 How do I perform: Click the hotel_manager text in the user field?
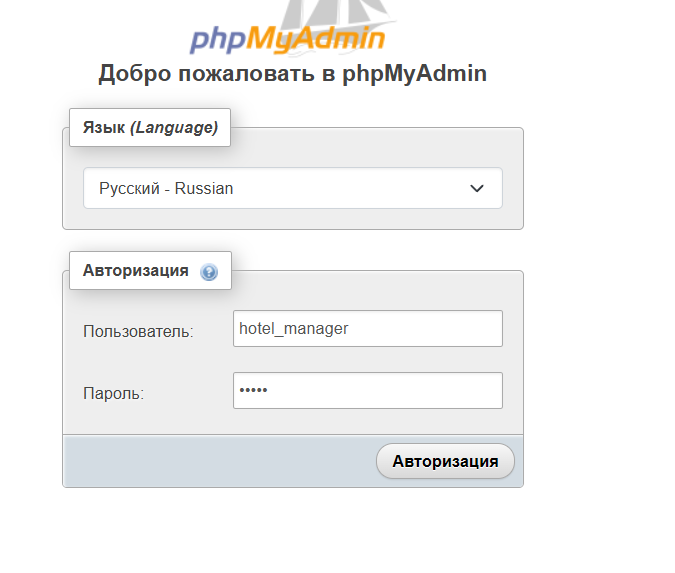click(294, 329)
